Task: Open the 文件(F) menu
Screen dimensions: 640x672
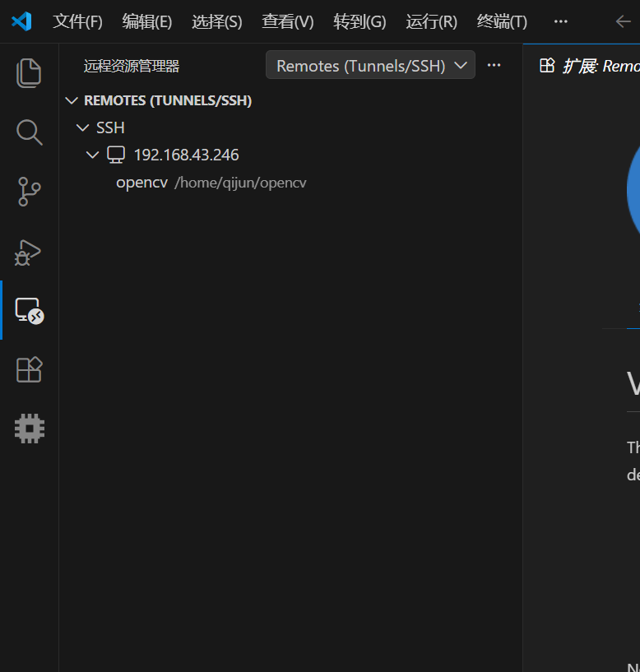Action: pyautogui.click(x=77, y=21)
